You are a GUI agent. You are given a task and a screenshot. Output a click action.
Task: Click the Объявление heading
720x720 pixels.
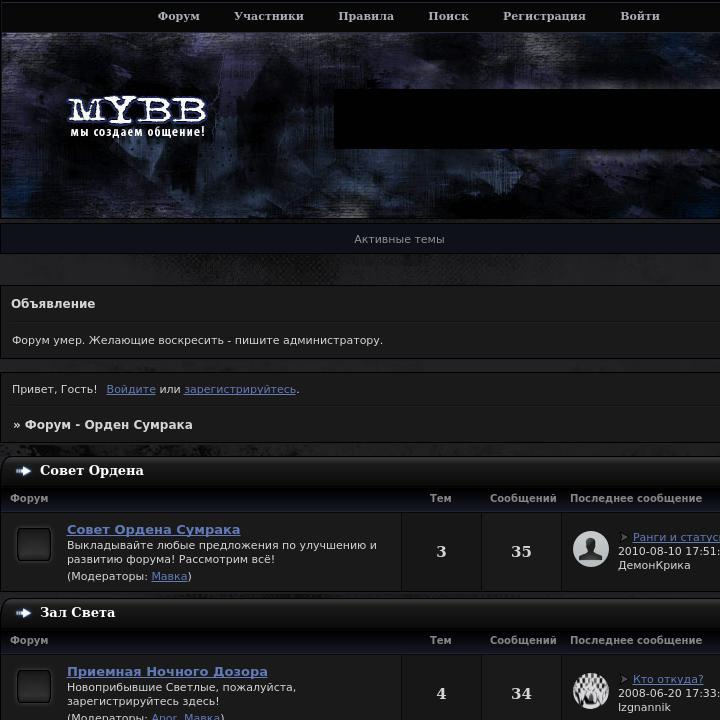53,304
